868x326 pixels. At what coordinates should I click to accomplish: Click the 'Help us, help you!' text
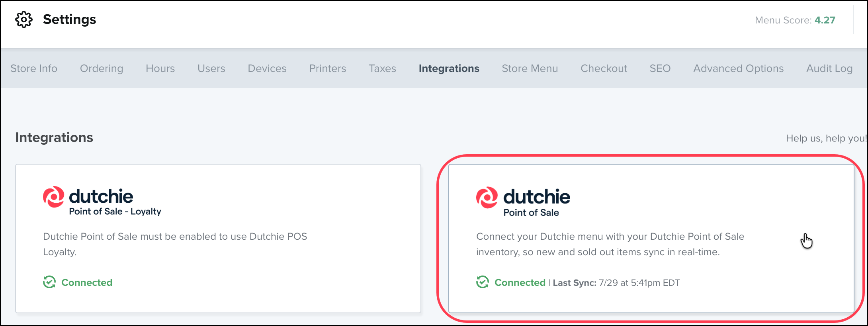[826, 138]
